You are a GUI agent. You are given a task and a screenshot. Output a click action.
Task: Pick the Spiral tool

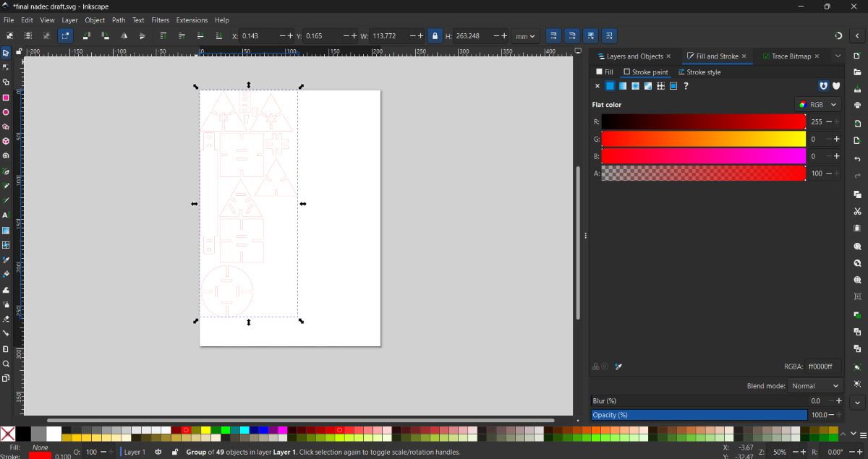(6, 156)
